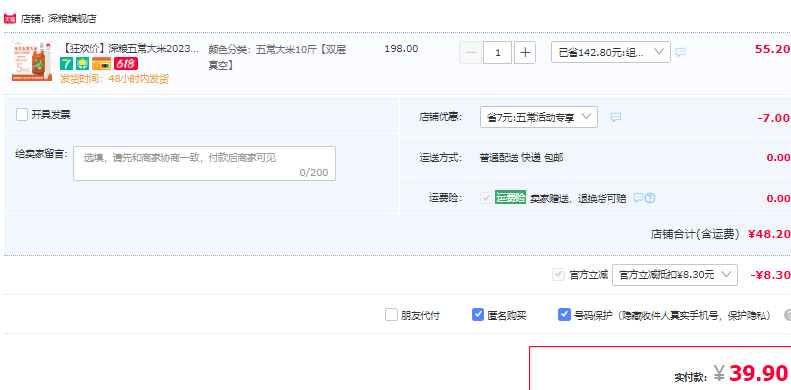The height and width of the screenshot is (390, 791).
Task: Decrease quantity with the minus button
Action: click(x=470, y=52)
